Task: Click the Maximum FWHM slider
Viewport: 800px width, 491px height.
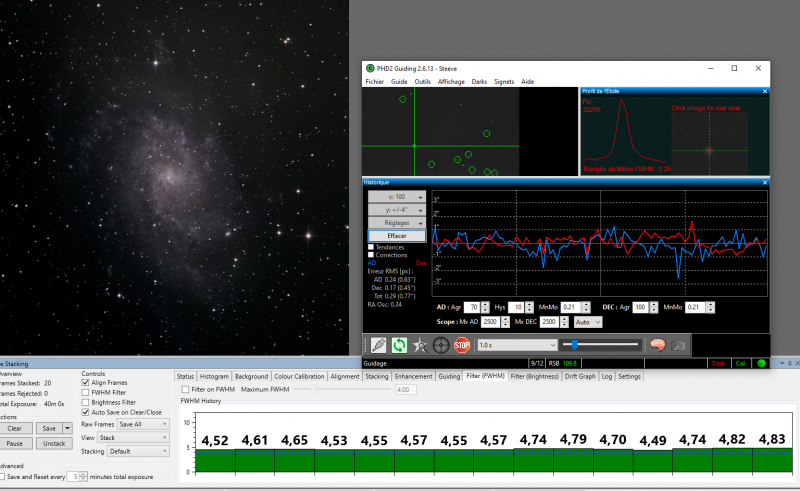Action: (343, 389)
